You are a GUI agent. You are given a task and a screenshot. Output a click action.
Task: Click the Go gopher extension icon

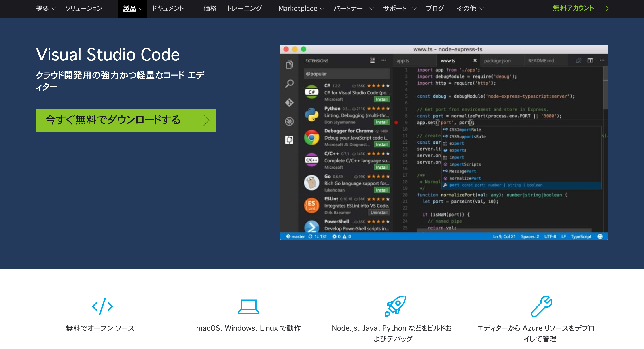coord(311,183)
